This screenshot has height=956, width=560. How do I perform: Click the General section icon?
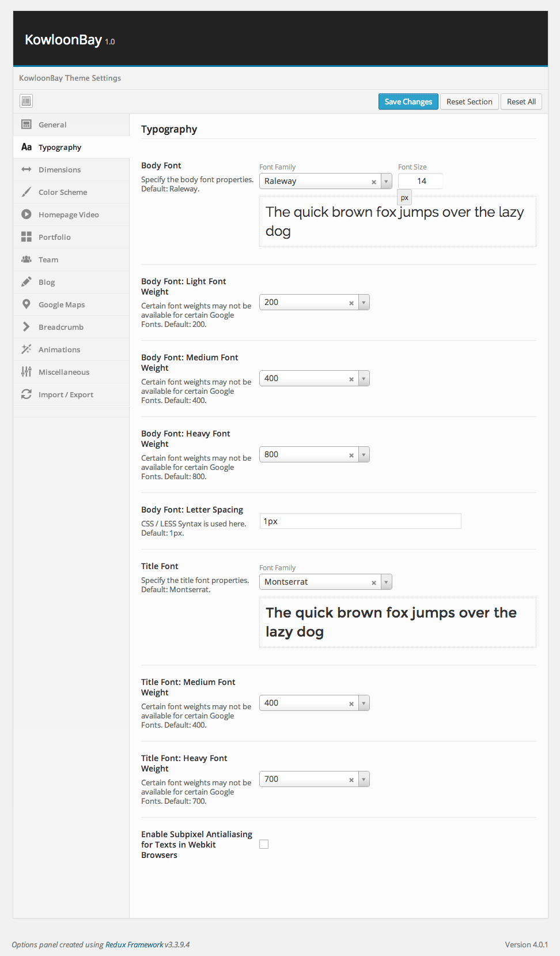tap(26, 125)
